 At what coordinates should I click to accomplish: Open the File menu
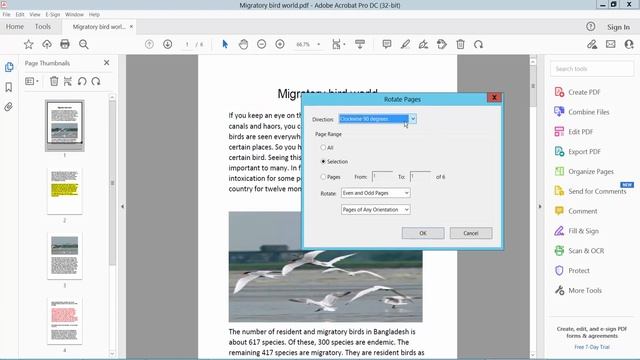(x=7, y=14)
